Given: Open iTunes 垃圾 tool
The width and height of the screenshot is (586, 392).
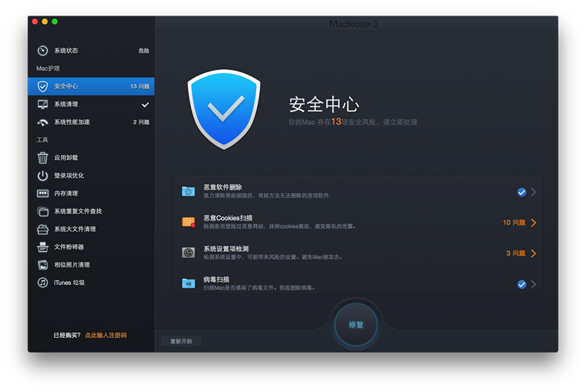Looking at the screenshot, I should point(91,283).
